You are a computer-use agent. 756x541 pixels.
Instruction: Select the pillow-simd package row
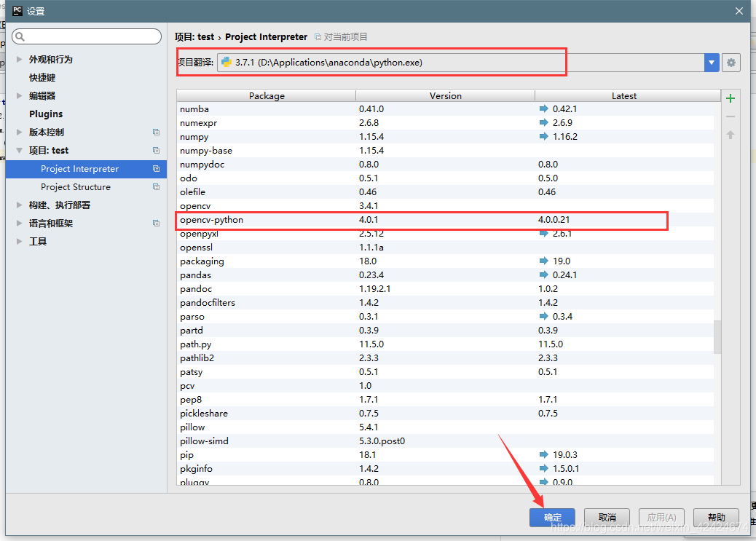(x=446, y=441)
